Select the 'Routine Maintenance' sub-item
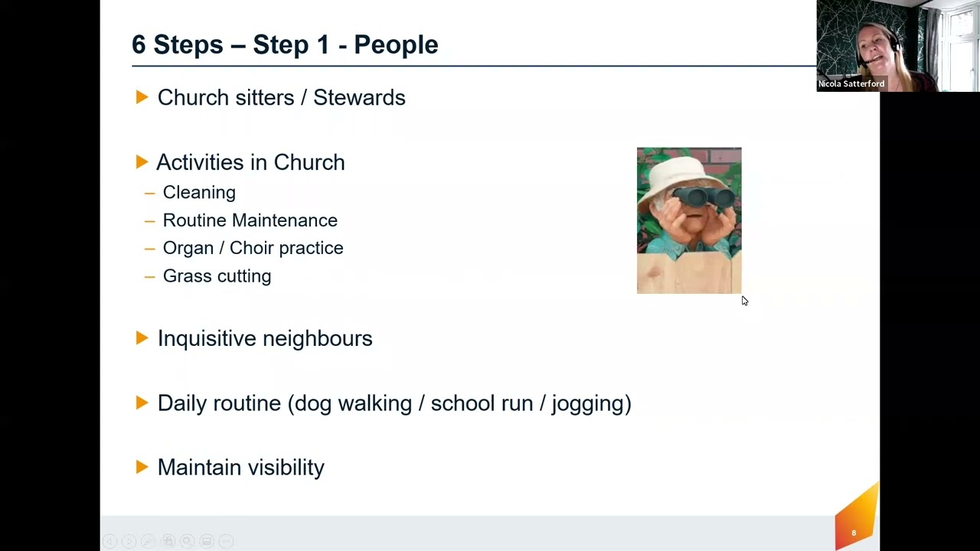The height and width of the screenshot is (551, 980). pyautogui.click(x=250, y=220)
